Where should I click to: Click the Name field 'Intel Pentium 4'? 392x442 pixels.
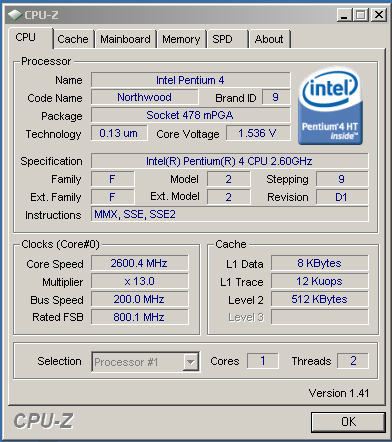click(191, 80)
